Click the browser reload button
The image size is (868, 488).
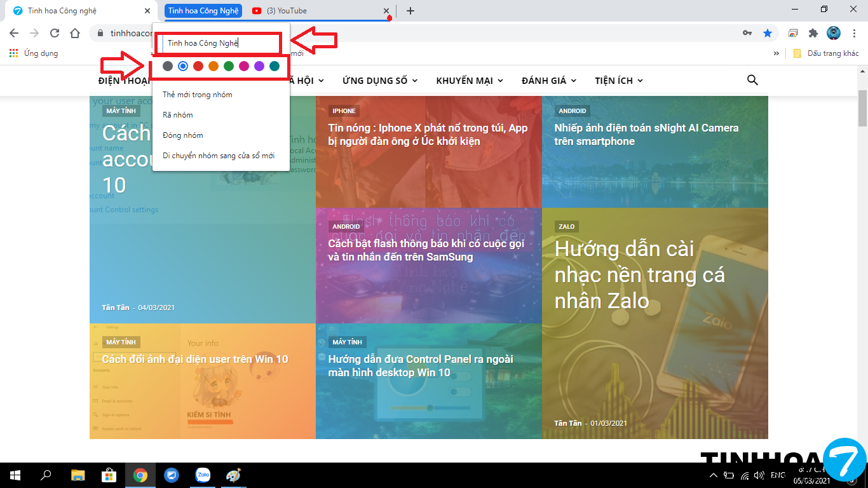(x=55, y=33)
